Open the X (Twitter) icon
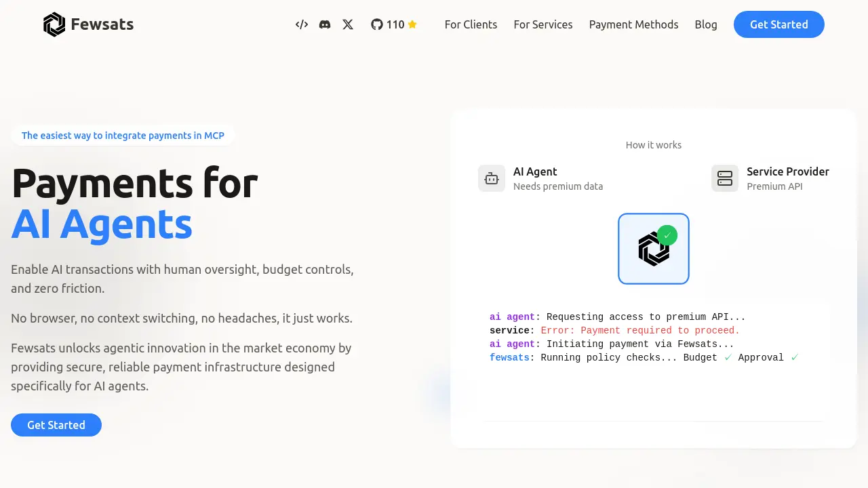Image resolution: width=868 pixels, height=488 pixels. click(348, 24)
